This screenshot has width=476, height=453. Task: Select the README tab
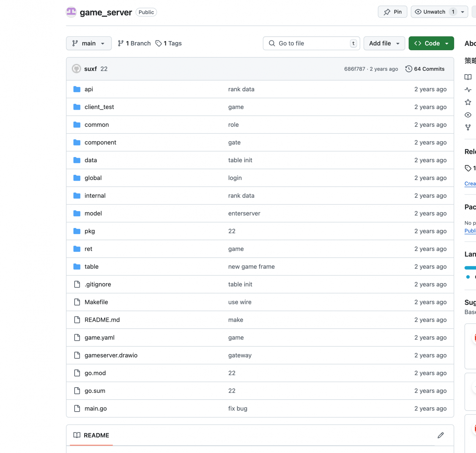coord(91,435)
